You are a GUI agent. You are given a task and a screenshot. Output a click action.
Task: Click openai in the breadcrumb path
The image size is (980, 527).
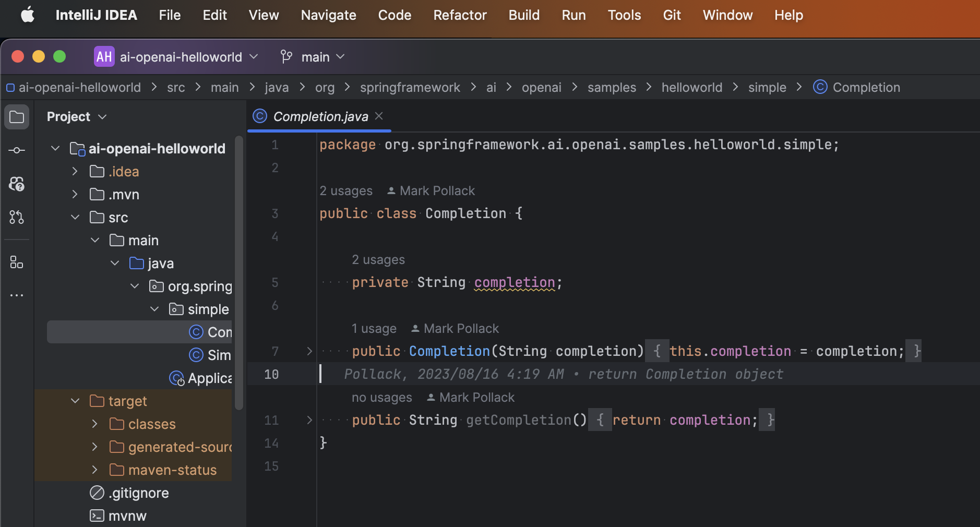click(542, 87)
